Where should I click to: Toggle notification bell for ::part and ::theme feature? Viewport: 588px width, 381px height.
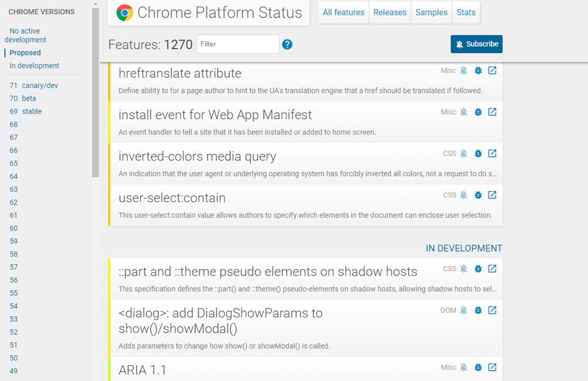tap(464, 269)
